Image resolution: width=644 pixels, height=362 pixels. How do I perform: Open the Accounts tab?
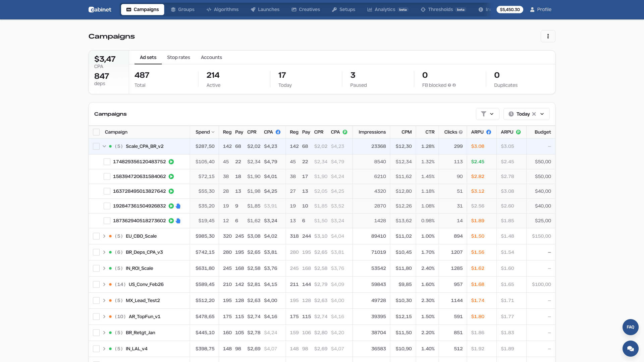(x=211, y=57)
